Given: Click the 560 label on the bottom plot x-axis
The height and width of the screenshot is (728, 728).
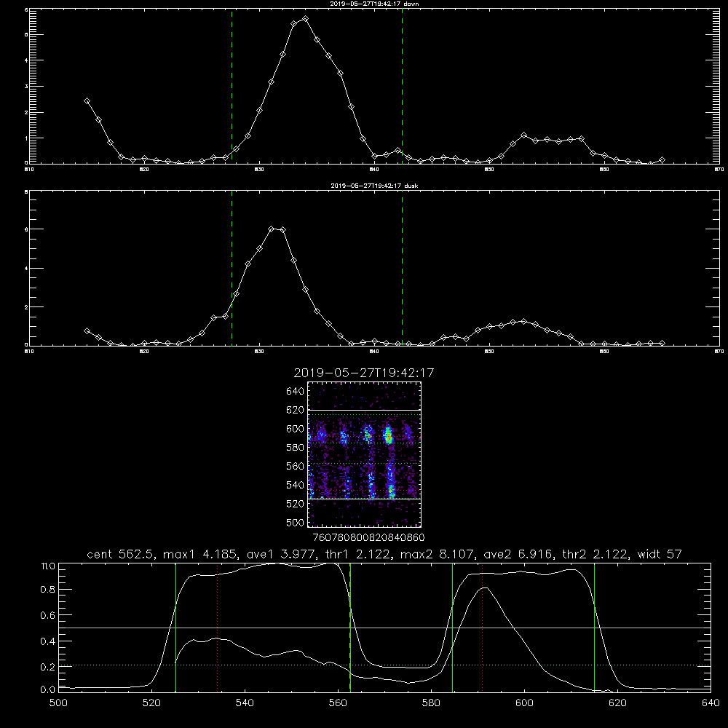Looking at the screenshot, I should (x=338, y=703).
